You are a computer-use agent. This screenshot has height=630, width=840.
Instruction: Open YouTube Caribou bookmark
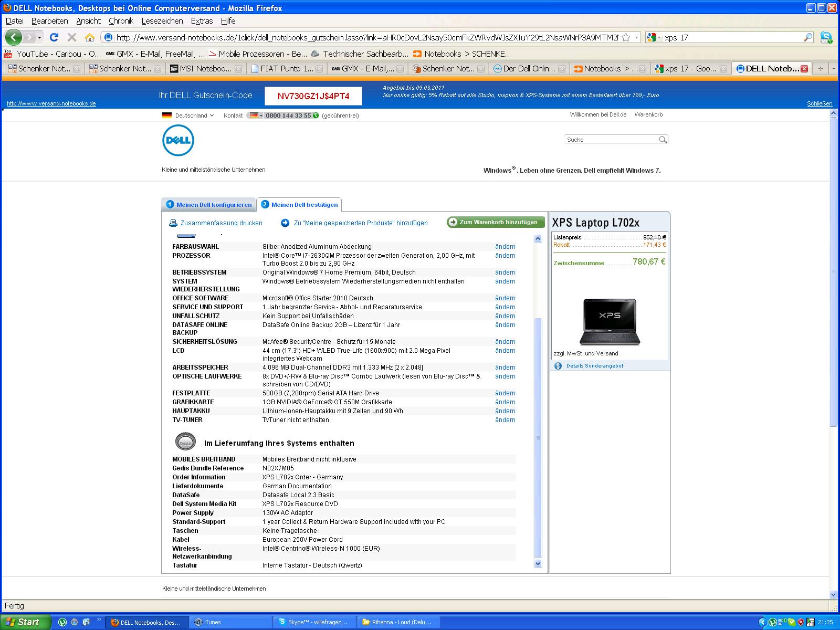pyautogui.click(x=52, y=54)
